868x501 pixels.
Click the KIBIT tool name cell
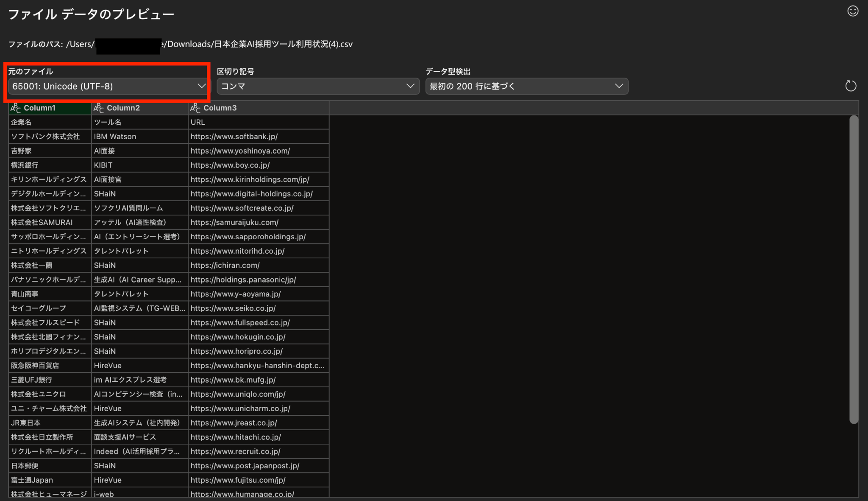(103, 165)
